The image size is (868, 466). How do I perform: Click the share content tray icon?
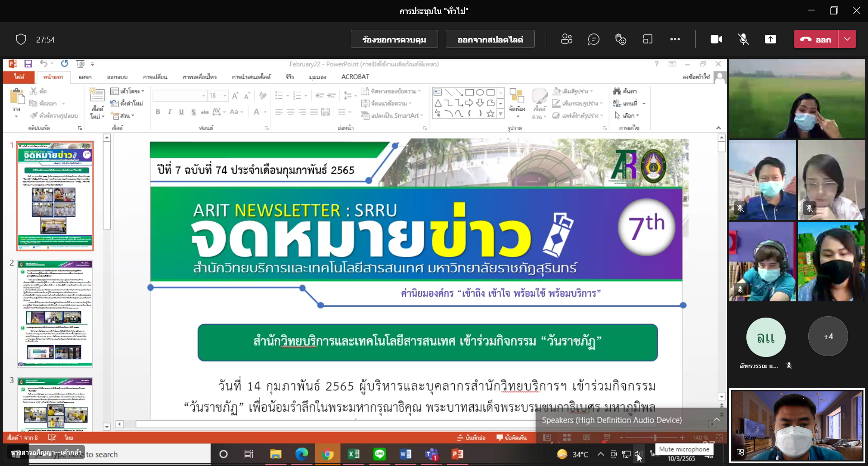(x=770, y=39)
